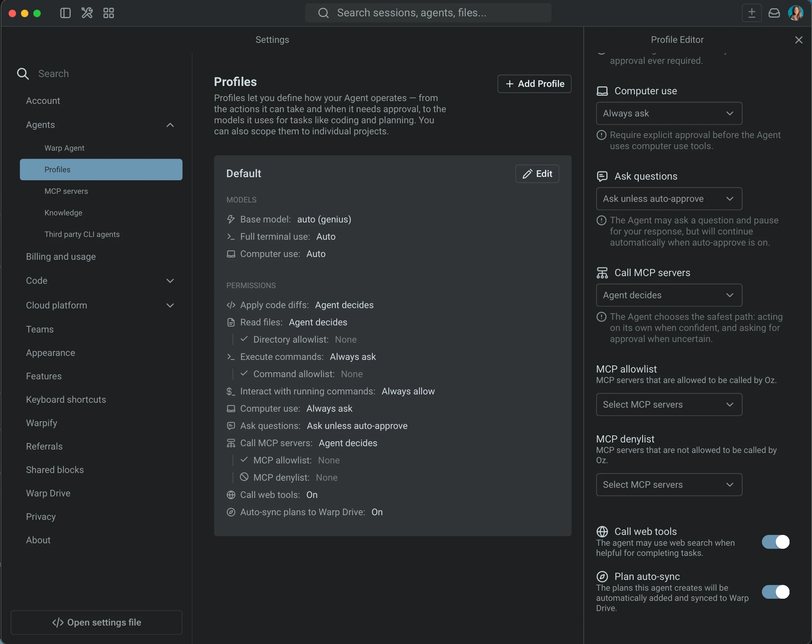
Task: Expand the Cloud platform section
Action: click(170, 306)
